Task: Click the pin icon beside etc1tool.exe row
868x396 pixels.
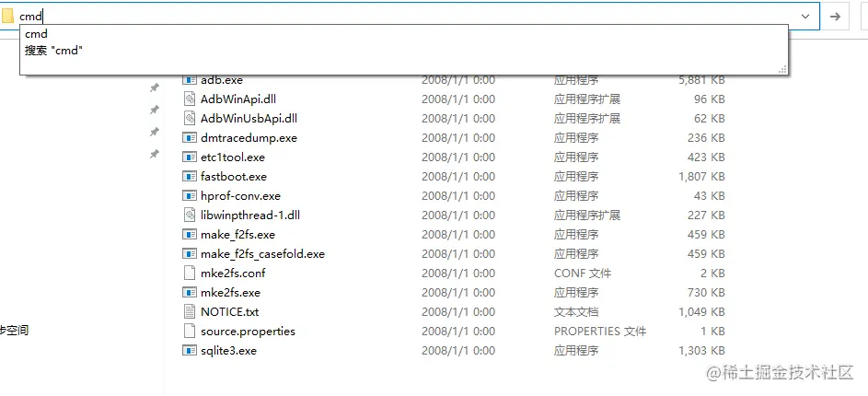Action: (x=155, y=155)
